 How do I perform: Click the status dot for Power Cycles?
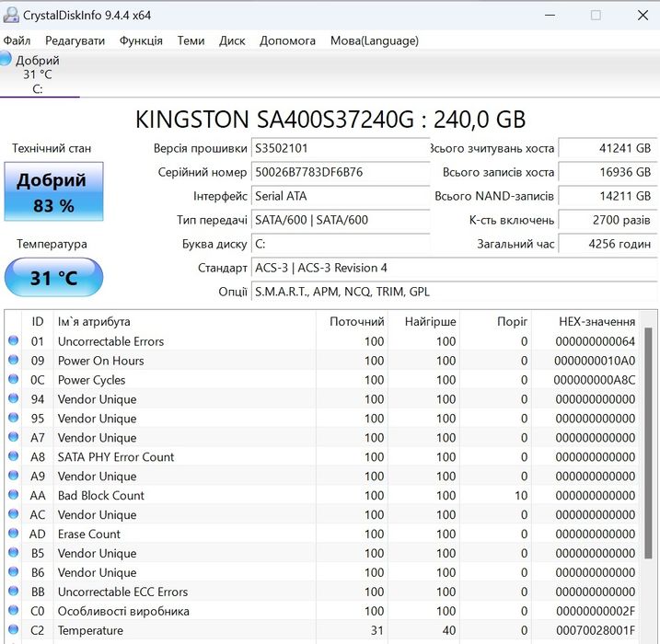(x=14, y=379)
